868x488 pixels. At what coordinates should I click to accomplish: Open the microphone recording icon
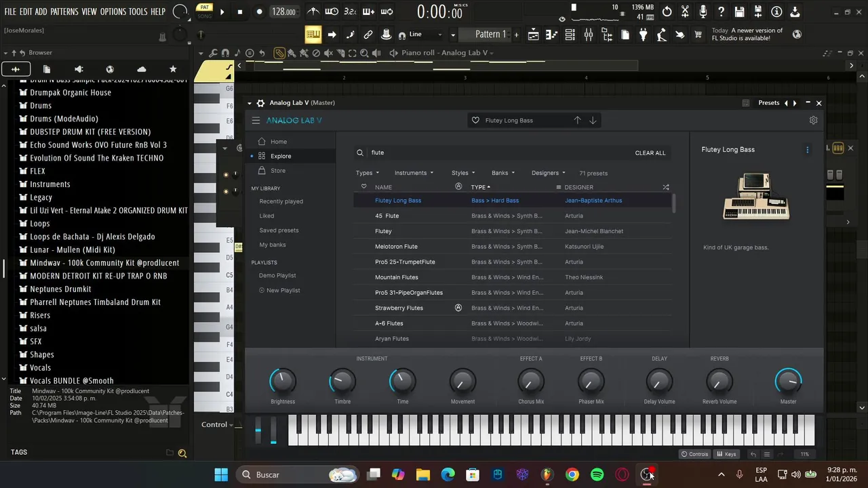click(x=703, y=12)
